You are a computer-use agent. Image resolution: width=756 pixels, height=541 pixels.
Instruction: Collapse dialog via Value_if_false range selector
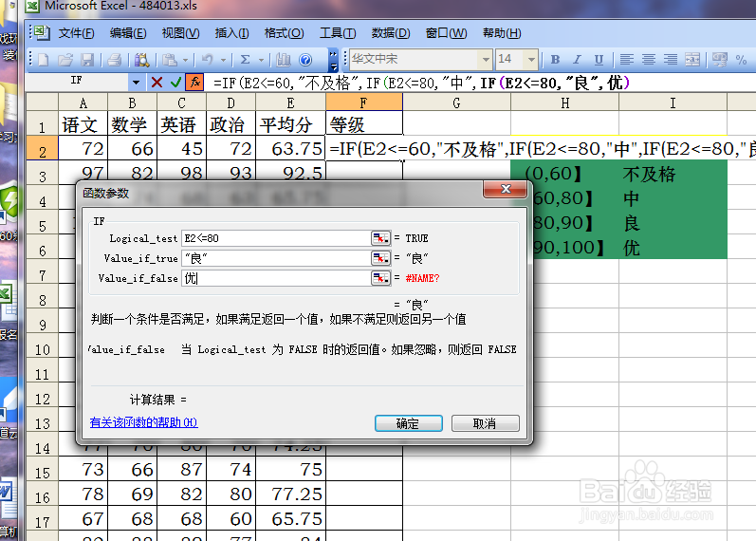pyautogui.click(x=380, y=278)
